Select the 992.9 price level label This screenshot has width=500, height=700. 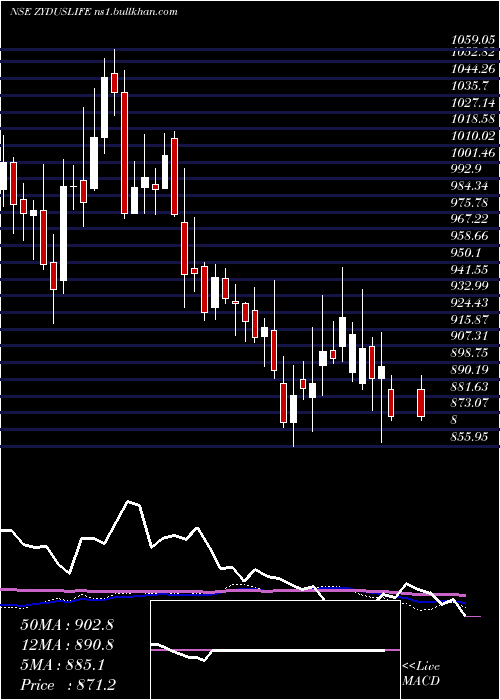(467, 169)
